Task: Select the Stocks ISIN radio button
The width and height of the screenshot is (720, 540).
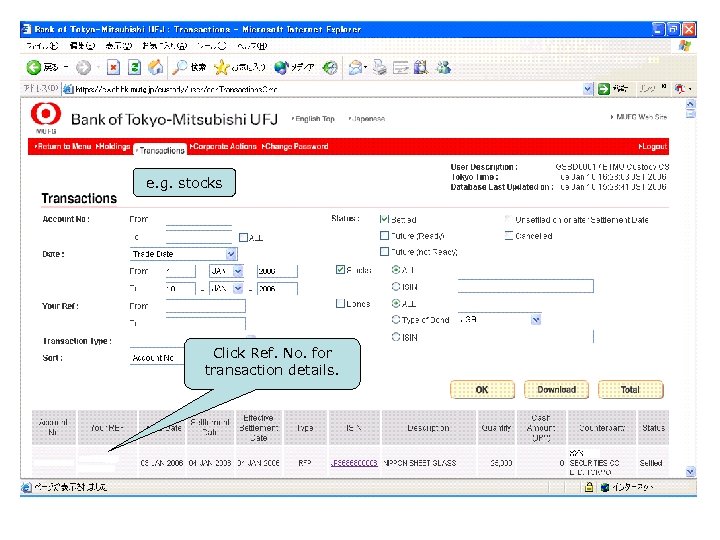Action: pyautogui.click(x=395, y=287)
